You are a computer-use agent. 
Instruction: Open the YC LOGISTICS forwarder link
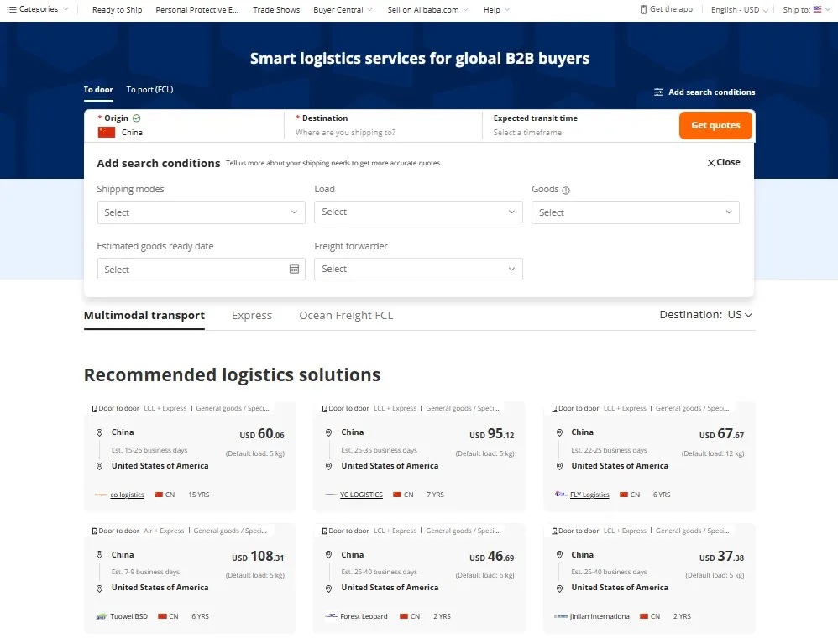click(361, 495)
